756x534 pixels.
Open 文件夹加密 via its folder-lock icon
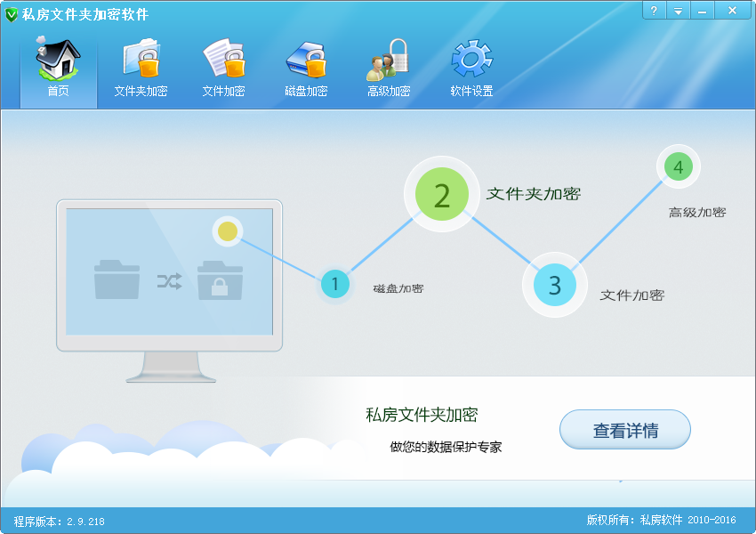click(140, 58)
